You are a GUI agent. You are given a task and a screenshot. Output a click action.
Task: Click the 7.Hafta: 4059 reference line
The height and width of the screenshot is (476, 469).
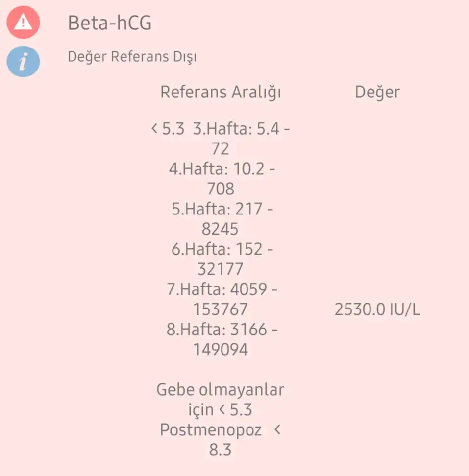[x=222, y=289]
